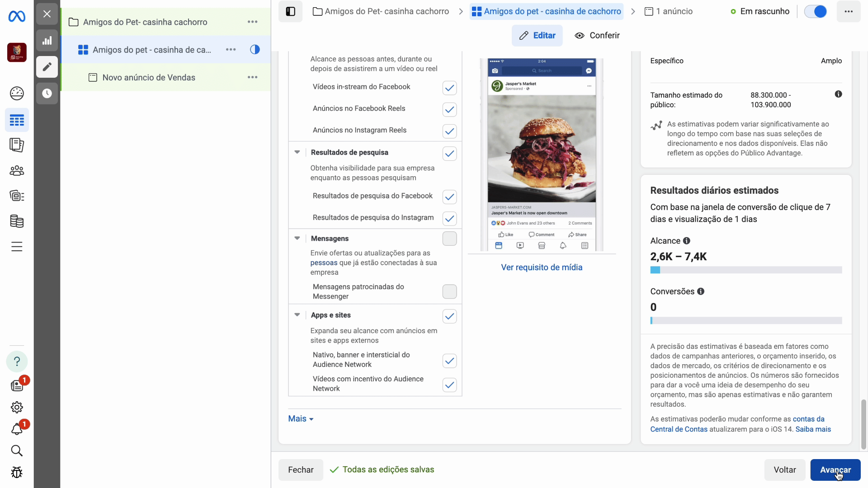Click the Alcance estimate bar
This screenshot has width=868, height=488.
[x=746, y=270]
